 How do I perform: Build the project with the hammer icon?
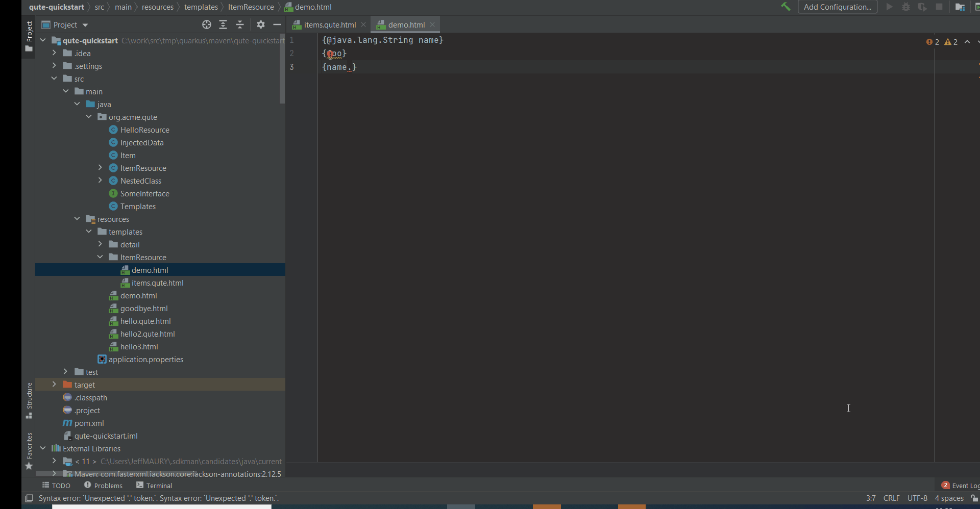tap(786, 7)
